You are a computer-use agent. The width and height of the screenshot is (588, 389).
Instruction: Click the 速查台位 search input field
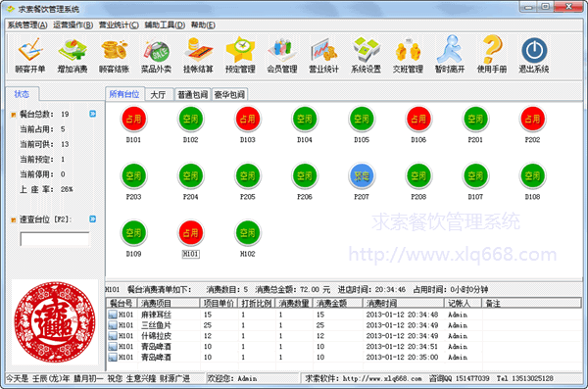(x=55, y=239)
